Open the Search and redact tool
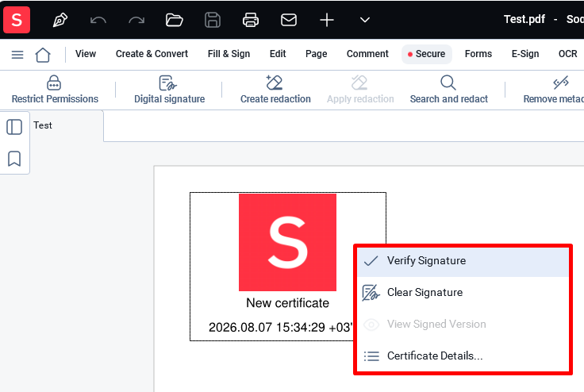The image size is (584, 392). (449, 90)
